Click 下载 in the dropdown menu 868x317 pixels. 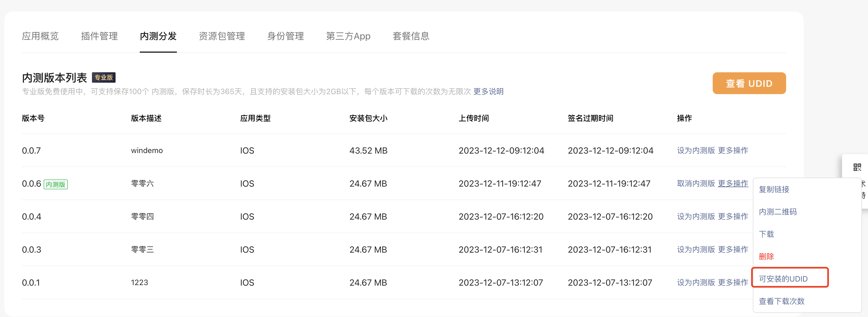tap(766, 234)
